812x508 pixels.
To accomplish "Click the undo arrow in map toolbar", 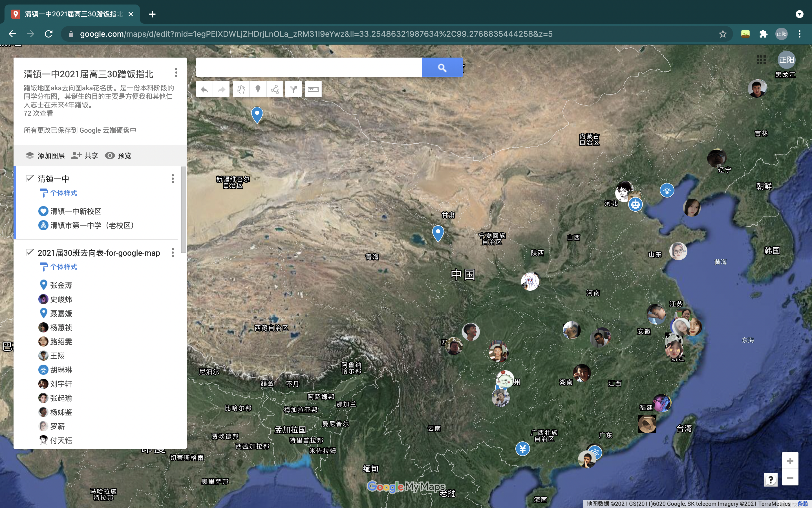I will (204, 89).
